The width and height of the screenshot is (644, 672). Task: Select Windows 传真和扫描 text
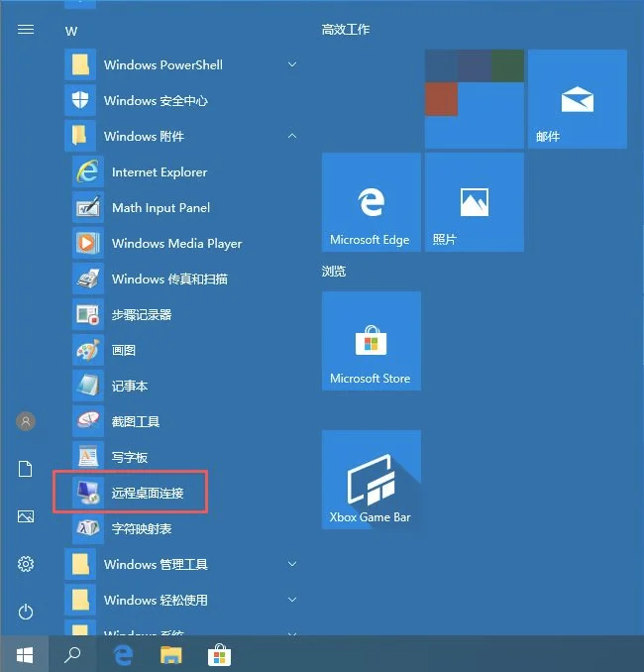(169, 279)
